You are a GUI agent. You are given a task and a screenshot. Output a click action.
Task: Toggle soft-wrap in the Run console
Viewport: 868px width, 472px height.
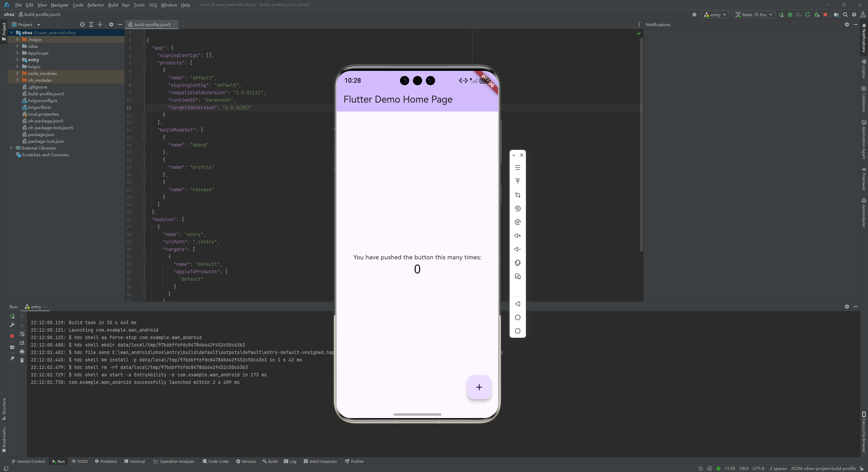coord(22,334)
